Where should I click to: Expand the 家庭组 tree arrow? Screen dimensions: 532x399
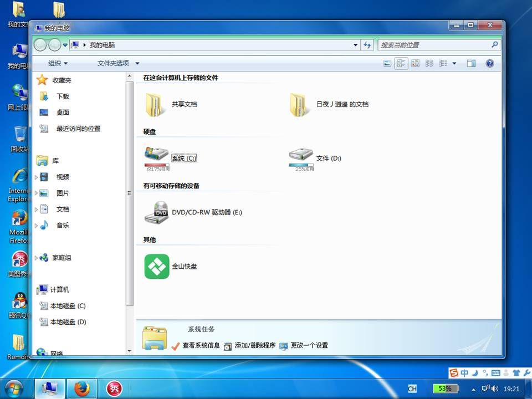click(37, 258)
